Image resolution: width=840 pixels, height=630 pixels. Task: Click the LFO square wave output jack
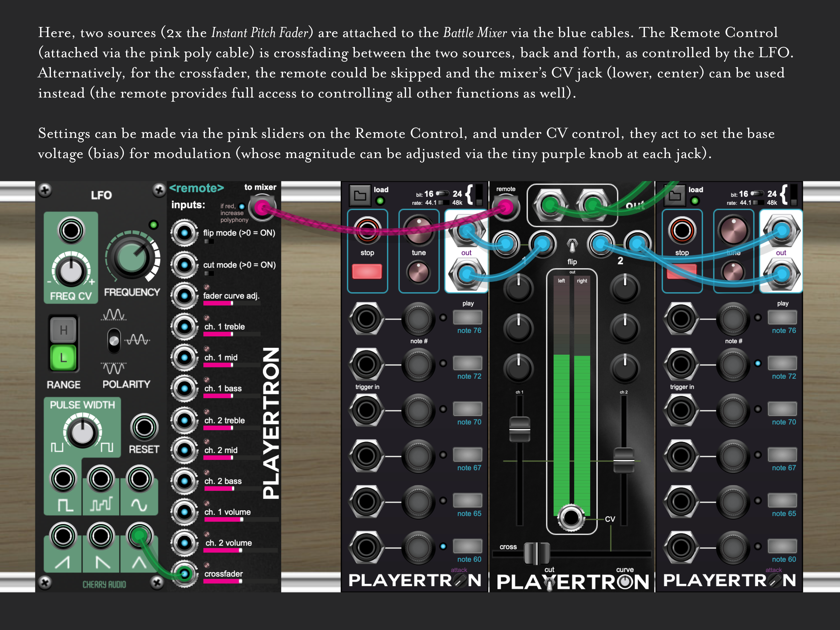tap(63, 479)
